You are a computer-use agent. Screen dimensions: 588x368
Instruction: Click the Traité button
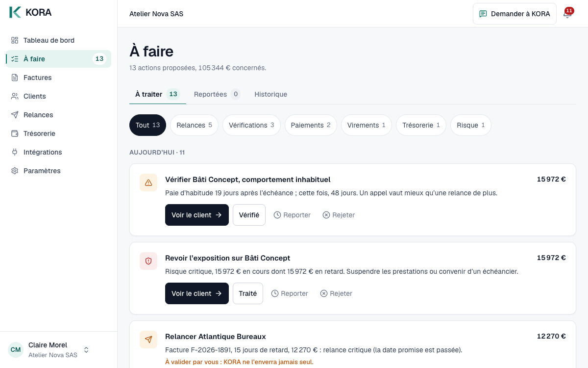pyautogui.click(x=248, y=293)
